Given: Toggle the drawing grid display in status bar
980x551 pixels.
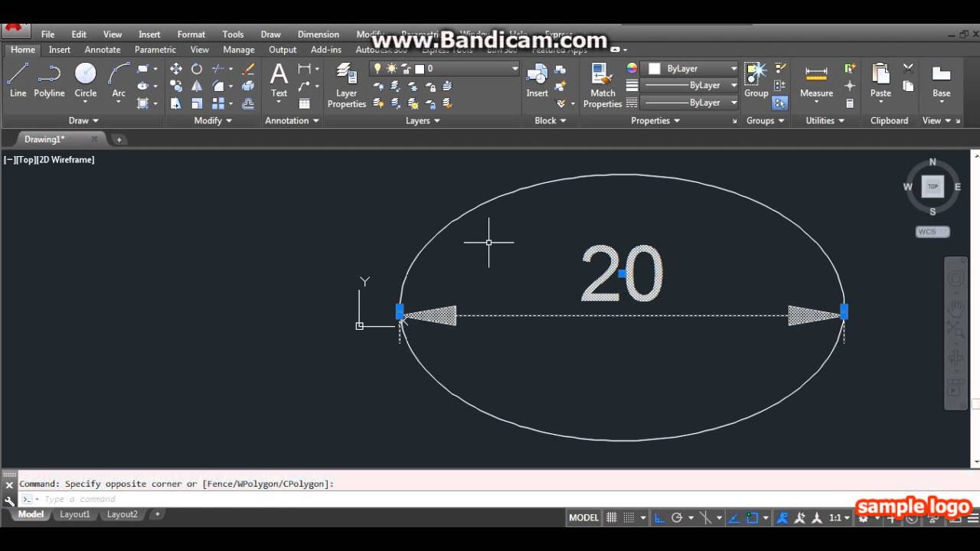Looking at the screenshot, I should pyautogui.click(x=612, y=517).
